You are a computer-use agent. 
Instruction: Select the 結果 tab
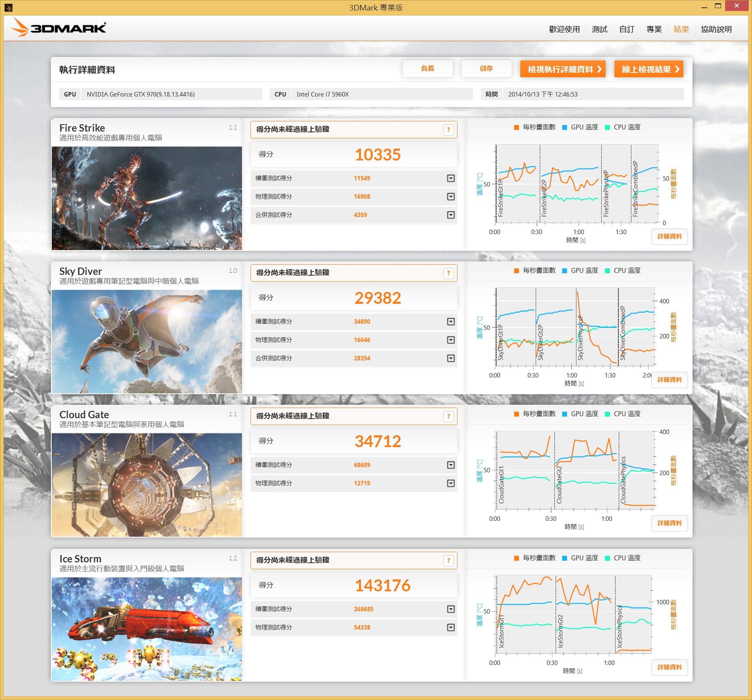pos(681,29)
